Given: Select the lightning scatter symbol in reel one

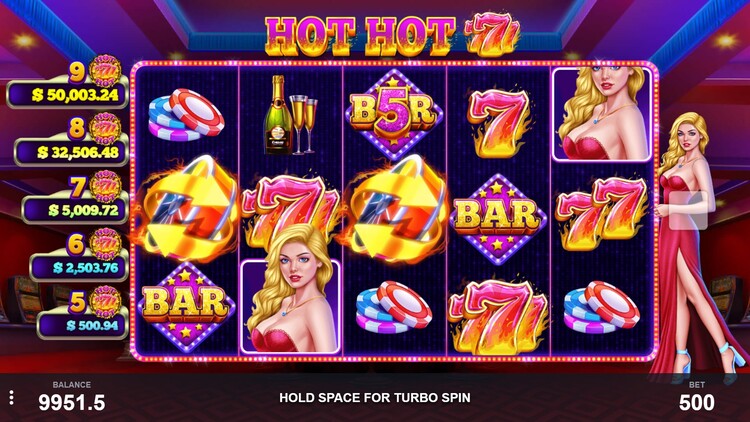Looking at the screenshot, I should click(x=188, y=209).
